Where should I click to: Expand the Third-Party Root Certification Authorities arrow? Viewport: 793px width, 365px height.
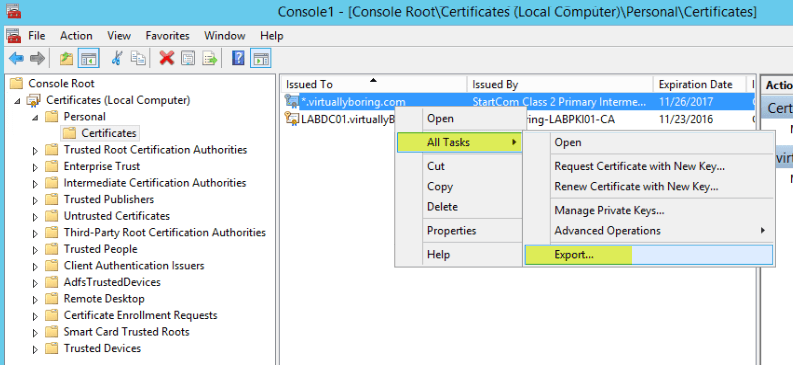tap(35, 233)
